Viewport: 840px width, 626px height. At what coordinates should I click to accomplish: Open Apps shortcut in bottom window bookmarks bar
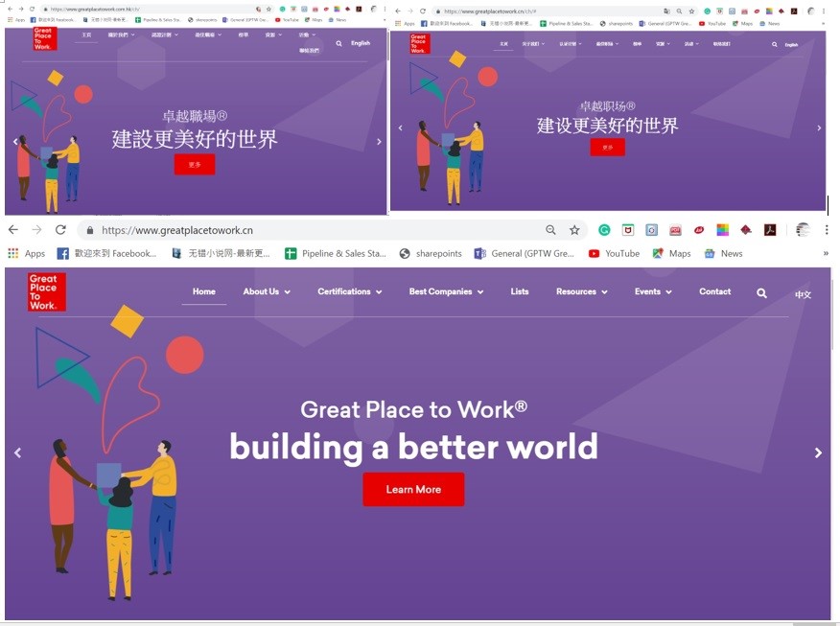coord(26,253)
